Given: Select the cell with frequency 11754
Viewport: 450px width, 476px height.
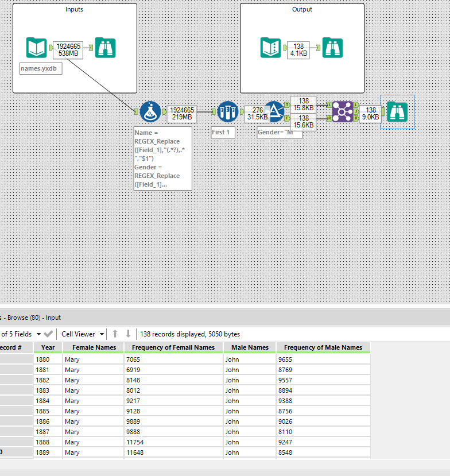Looking at the screenshot, I should click(173, 442).
